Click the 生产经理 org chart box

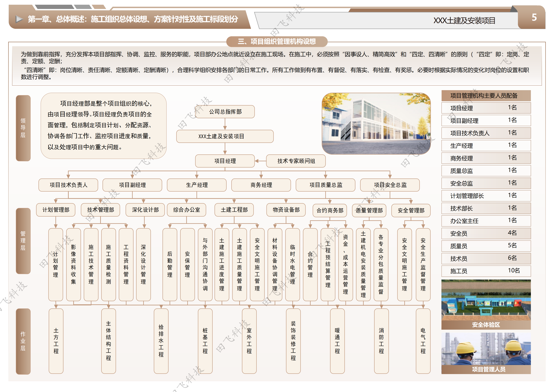click(x=197, y=185)
